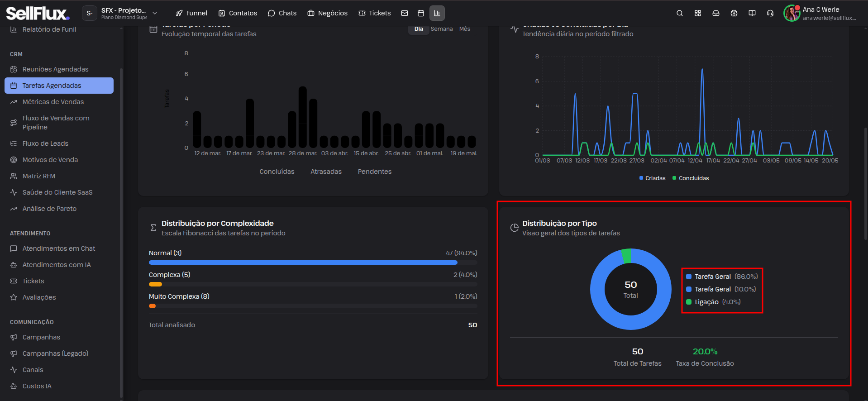Screen dimensions: 868x401
Task: Open Ana C Werle profile menu
Action: [820, 13]
